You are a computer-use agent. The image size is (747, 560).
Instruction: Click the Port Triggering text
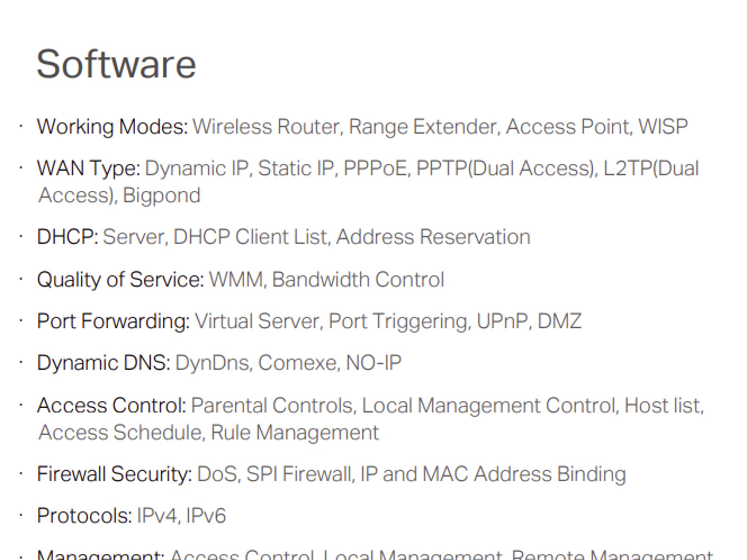click(x=398, y=322)
